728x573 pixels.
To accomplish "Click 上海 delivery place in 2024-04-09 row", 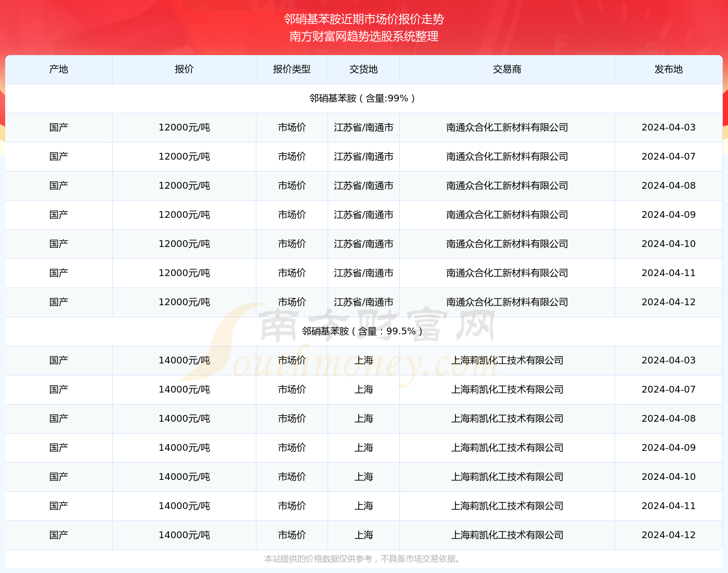I will pos(363,448).
